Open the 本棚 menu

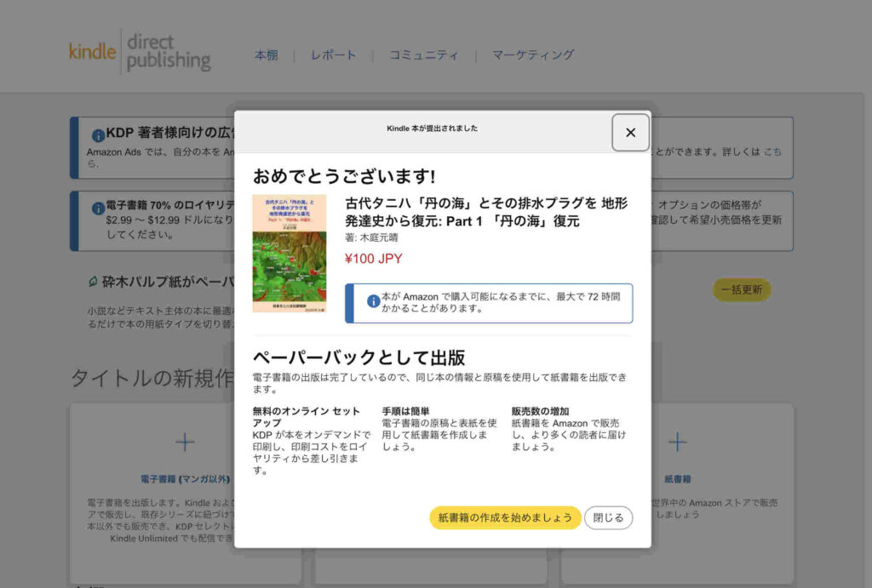click(x=266, y=55)
